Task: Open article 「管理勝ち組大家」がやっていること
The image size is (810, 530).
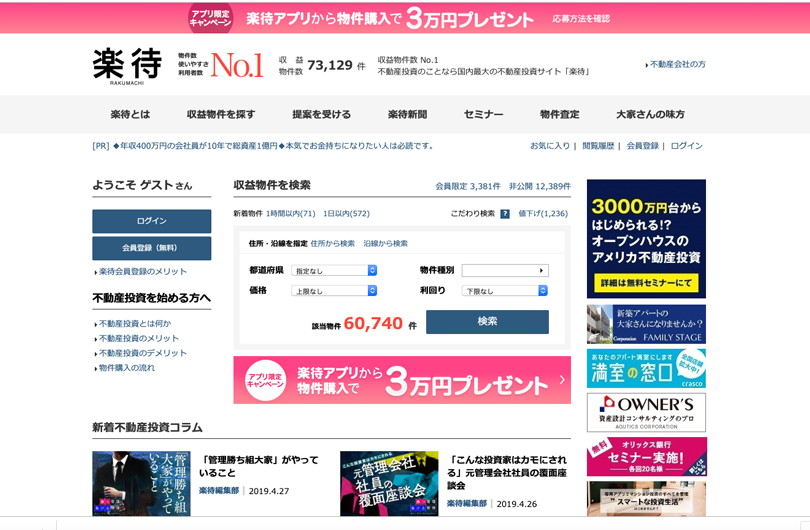Action: click(259, 466)
